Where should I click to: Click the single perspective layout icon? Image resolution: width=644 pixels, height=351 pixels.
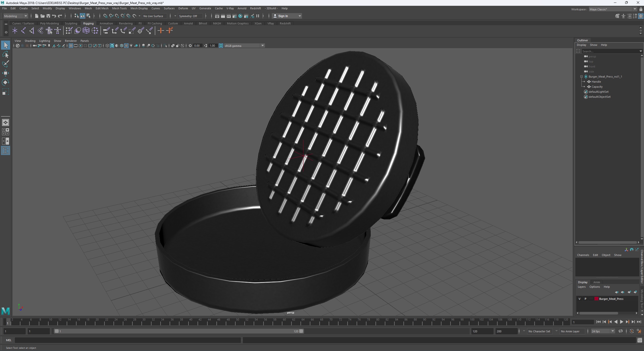[6, 122]
